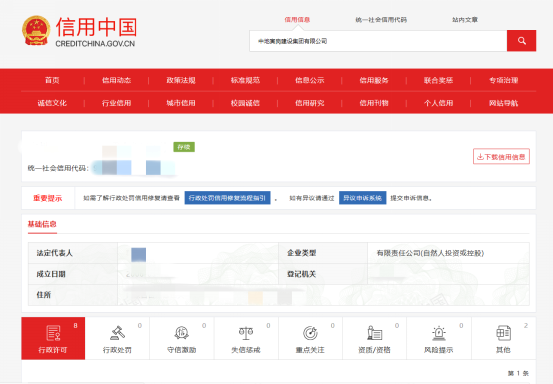Open 标准规范 navigation item
Viewport: 553px width, 384px height.
click(245, 80)
